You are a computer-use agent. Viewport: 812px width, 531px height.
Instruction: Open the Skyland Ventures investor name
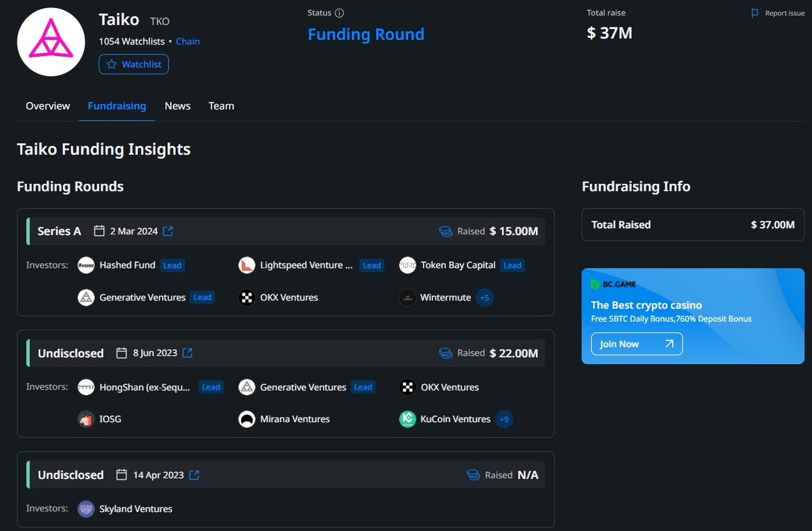pos(136,509)
